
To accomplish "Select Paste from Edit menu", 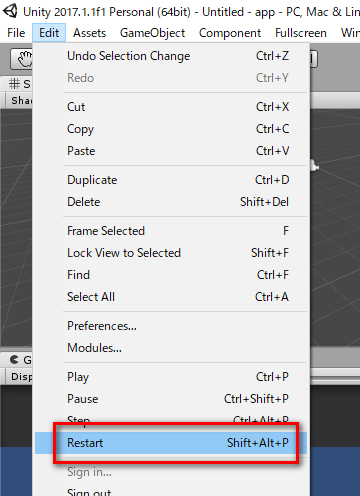I will coord(171,151).
